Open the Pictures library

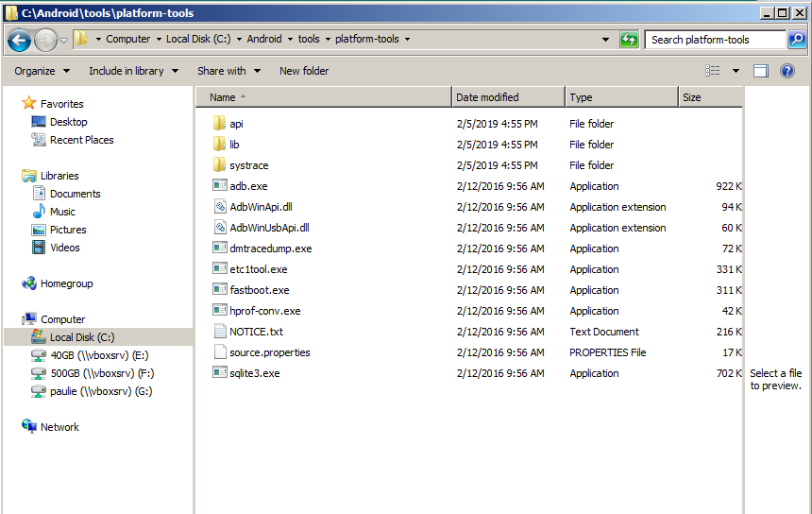click(68, 230)
